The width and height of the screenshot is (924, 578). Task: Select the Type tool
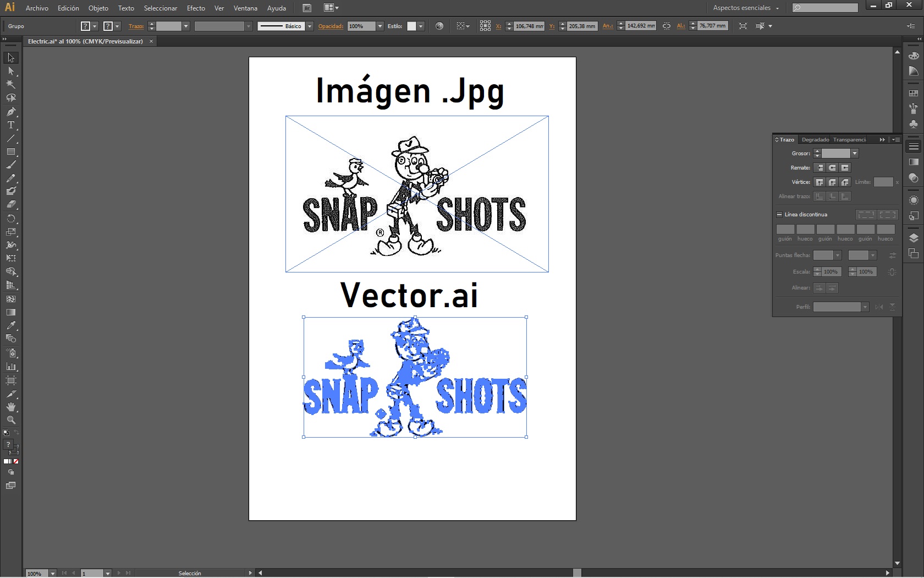(11, 125)
